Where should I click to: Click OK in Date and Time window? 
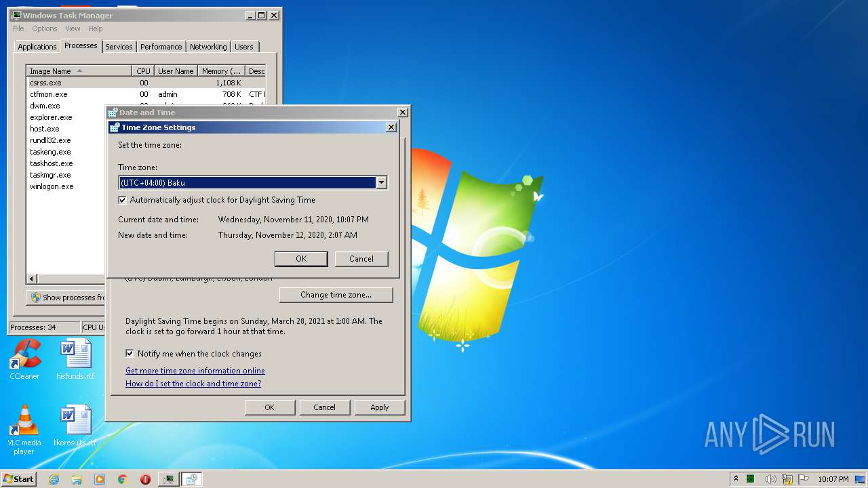tap(269, 407)
